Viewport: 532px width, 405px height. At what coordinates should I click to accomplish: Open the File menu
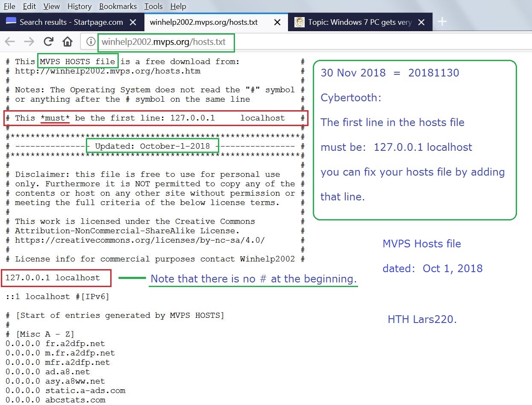coord(9,6)
